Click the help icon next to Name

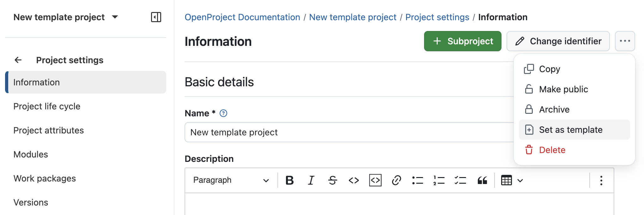click(x=223, y=113)
